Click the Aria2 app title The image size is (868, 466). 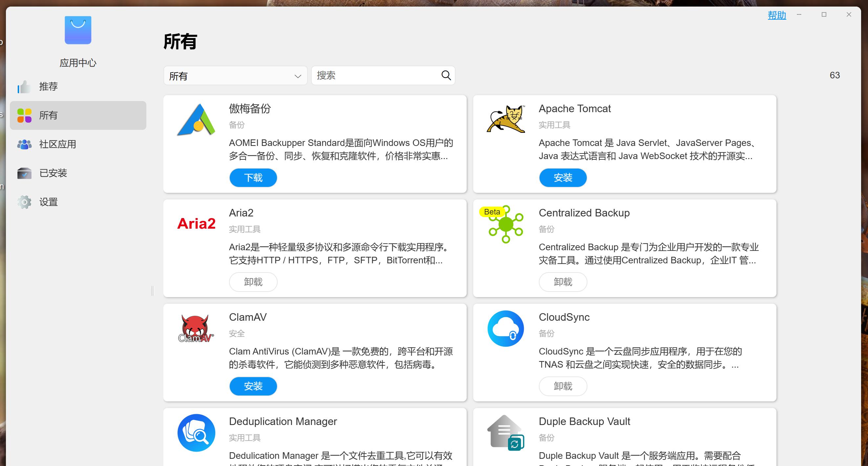(241, 213)
